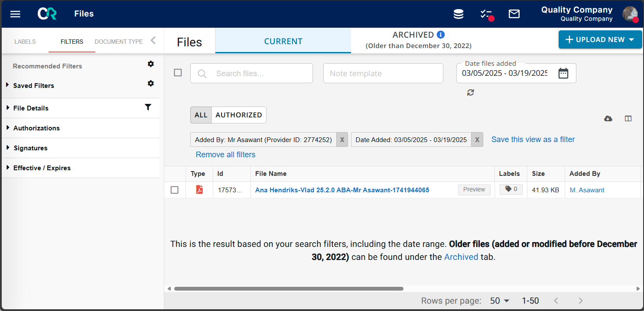This screenshot has width=644, height=311.
Task: Click the CR logo icon
Action: click(47, 14)
